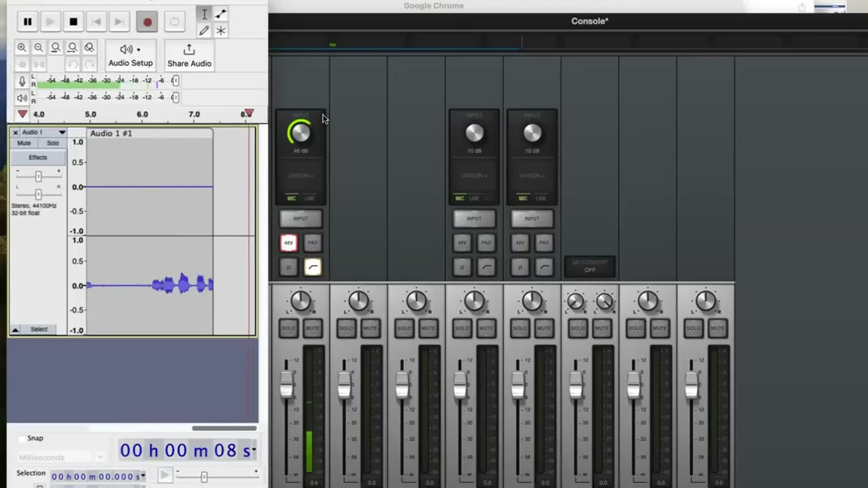Image resolution: width=868 pixels, height=488 pixels.
Task: Enable PAD on first Console channel
Action: click(x=313, y=243)
